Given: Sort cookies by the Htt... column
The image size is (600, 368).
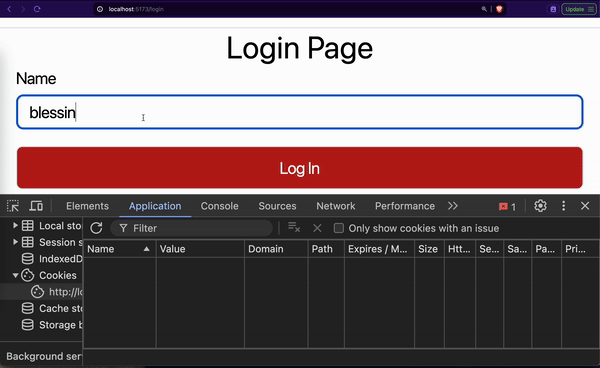Looking at the screenshot, I should click(x=460, y=249).
